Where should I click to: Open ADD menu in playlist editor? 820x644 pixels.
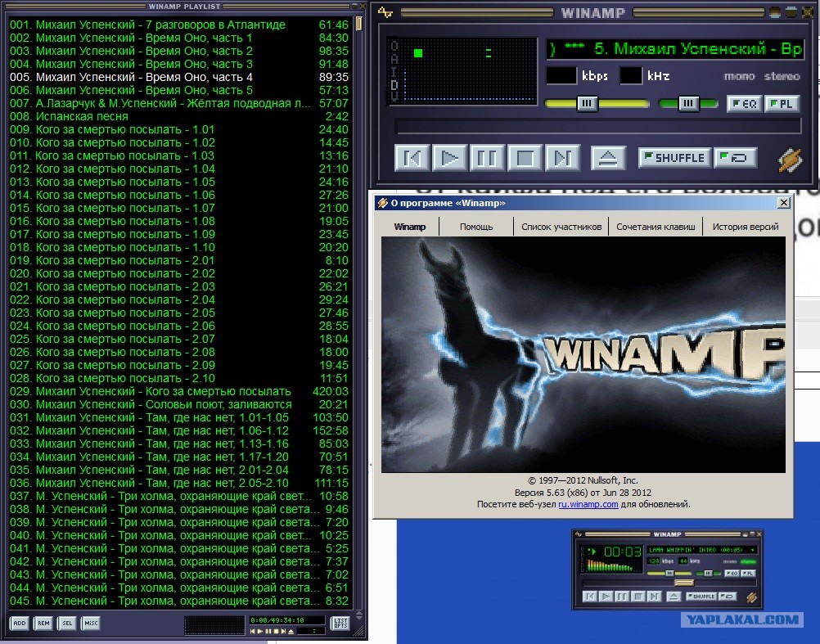tap(20, 623)
